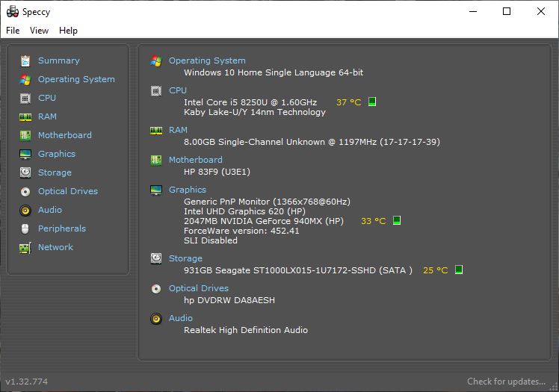Click the Optical Drives disc icon in summary panel
The width and height of the screenshot is (559, 392).
click(156, 288)
